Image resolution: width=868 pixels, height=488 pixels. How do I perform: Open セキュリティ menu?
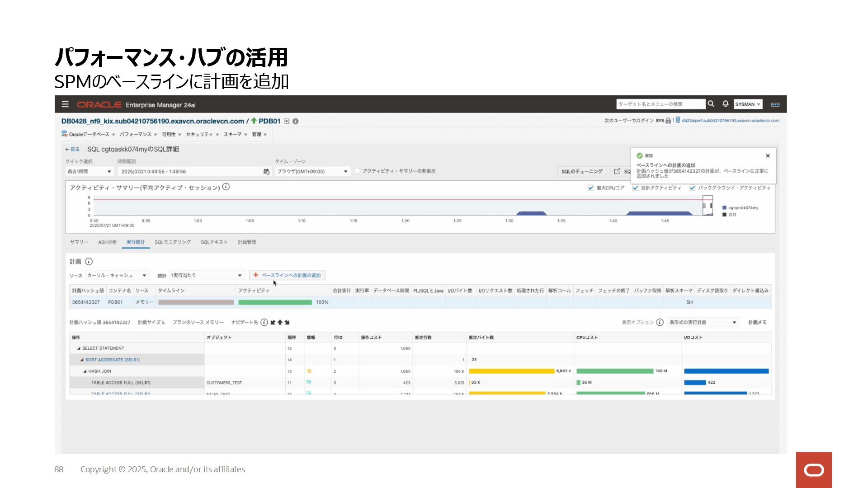coord(202,134)
